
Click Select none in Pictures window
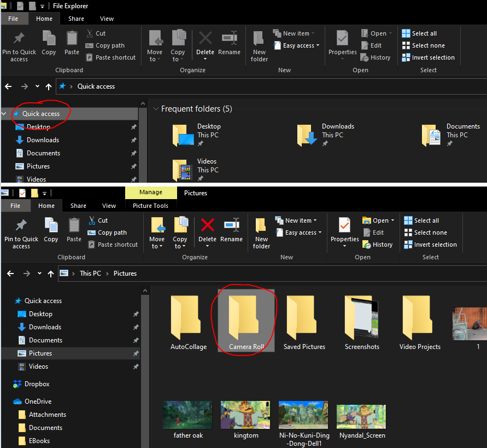coord(425,232)
